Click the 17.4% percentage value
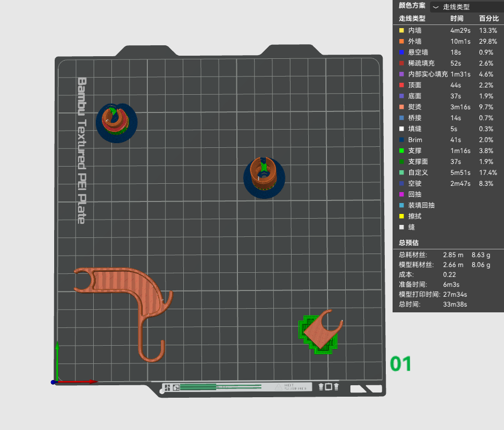 [x=488, y=172]
